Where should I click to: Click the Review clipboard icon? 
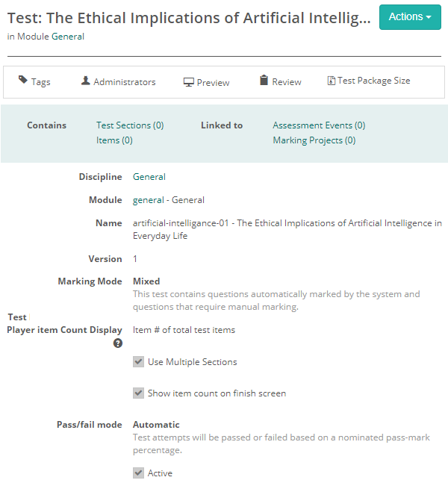pos(264,81)
